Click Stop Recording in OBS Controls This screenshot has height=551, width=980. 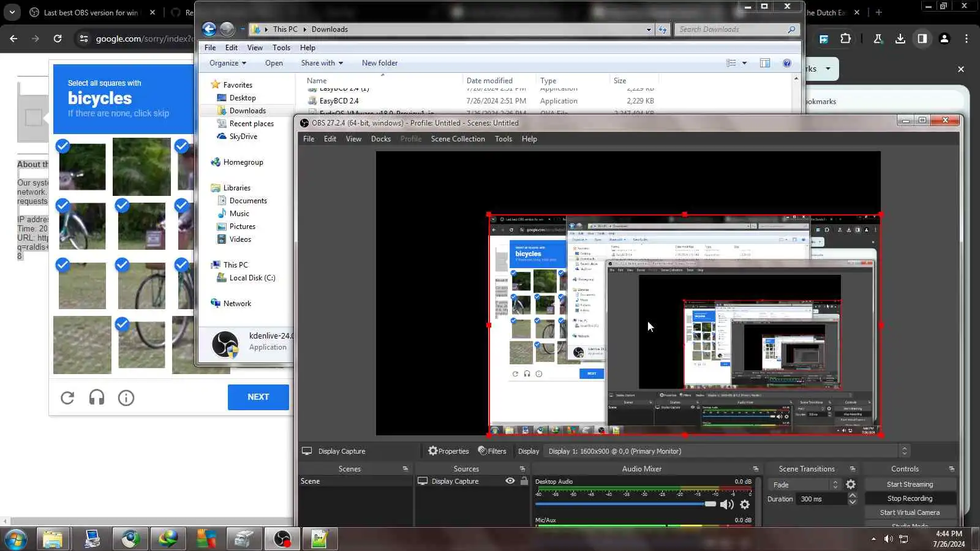[910, 498]
